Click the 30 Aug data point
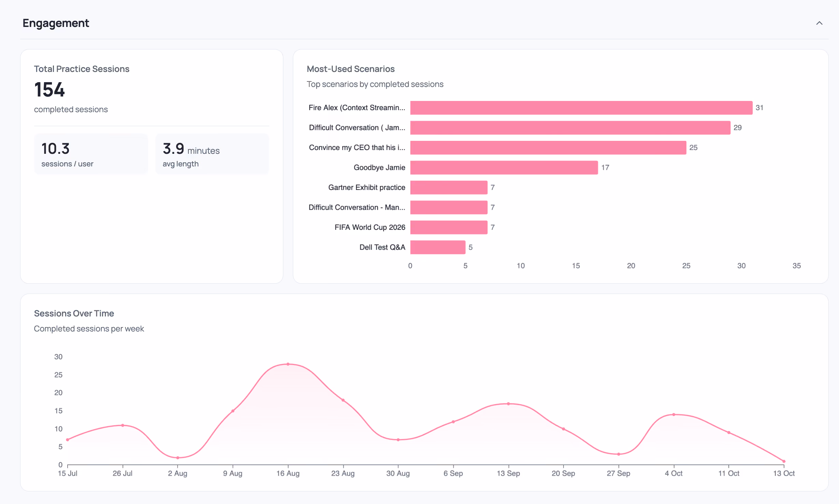The image size is (839, 504). pos(398,440)
